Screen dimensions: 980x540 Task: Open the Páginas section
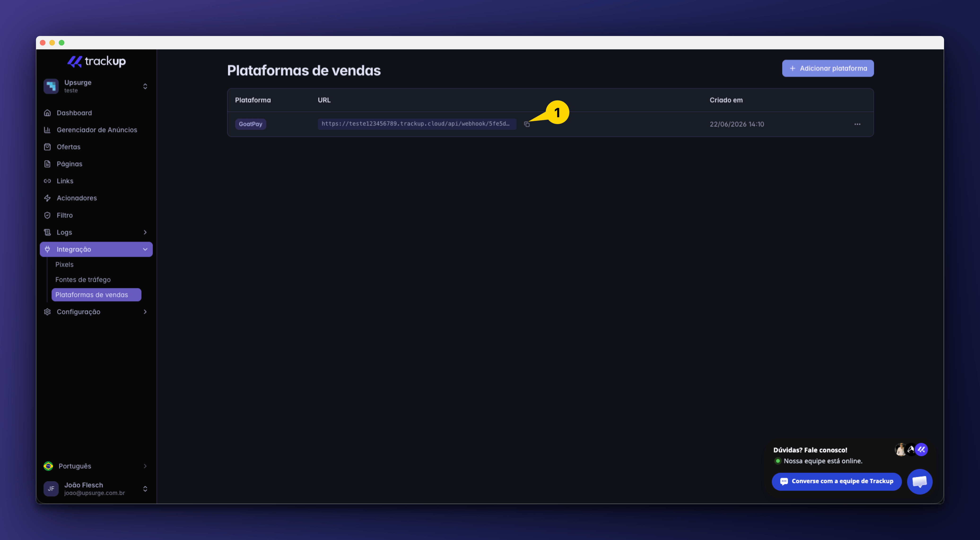(96, 164)
